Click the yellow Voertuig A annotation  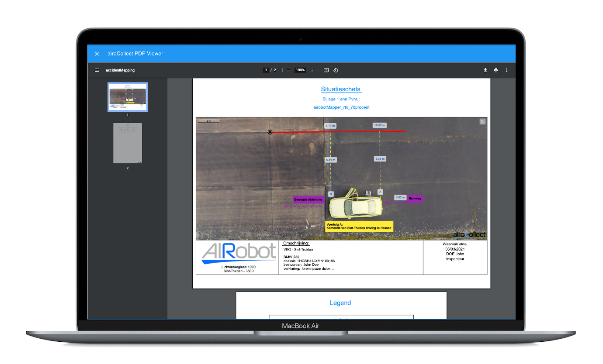click(359, 226)
